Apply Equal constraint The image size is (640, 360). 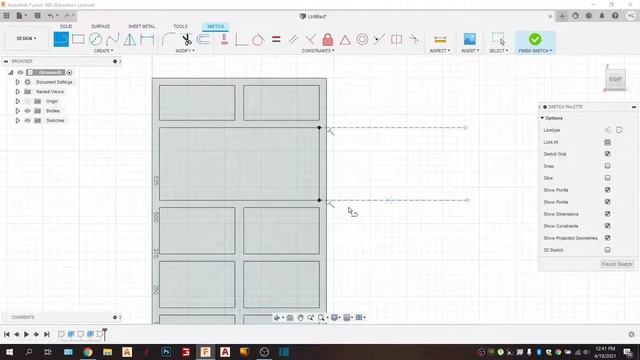click(x=276, y=40)
